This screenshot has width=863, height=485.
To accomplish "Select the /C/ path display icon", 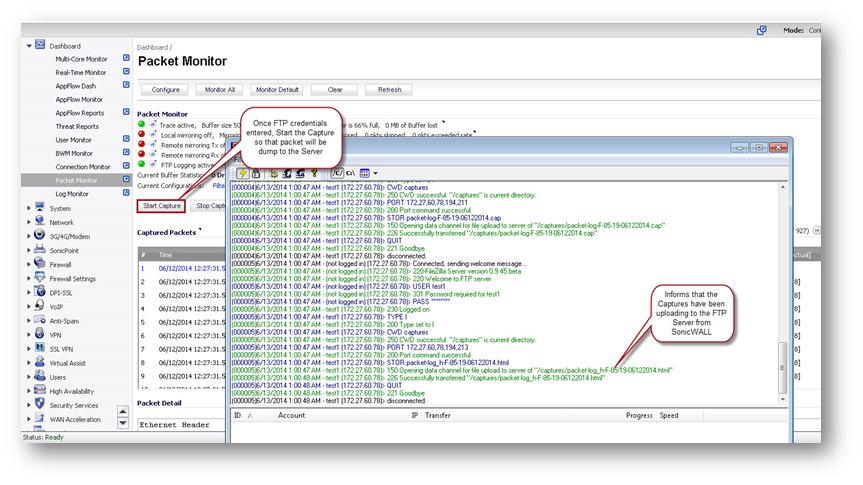I will pyautogui.click(x=337, y=173).
